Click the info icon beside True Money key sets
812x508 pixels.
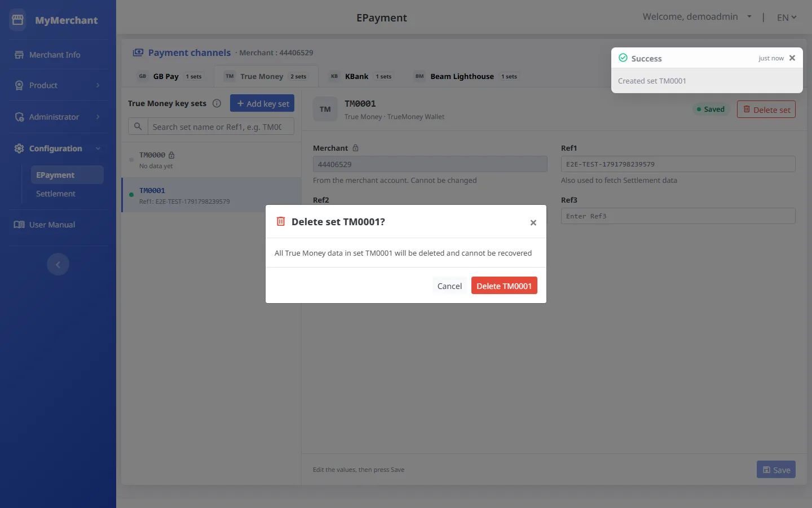click(217, 103)
